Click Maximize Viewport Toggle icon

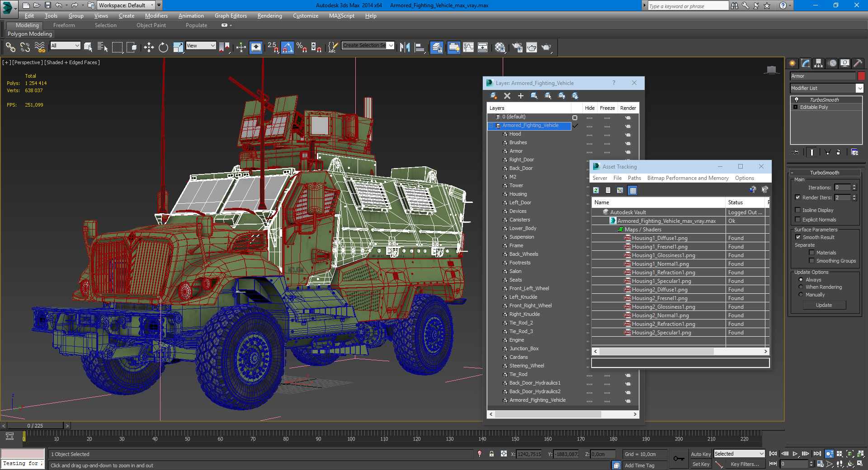pyautogui.click(x=860, y=464)
